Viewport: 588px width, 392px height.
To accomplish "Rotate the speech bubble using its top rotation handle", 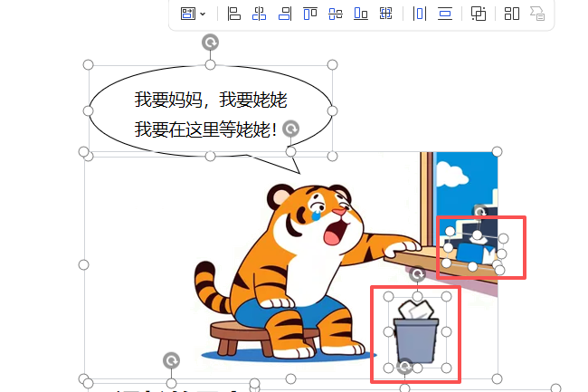I will click(210, 43).
